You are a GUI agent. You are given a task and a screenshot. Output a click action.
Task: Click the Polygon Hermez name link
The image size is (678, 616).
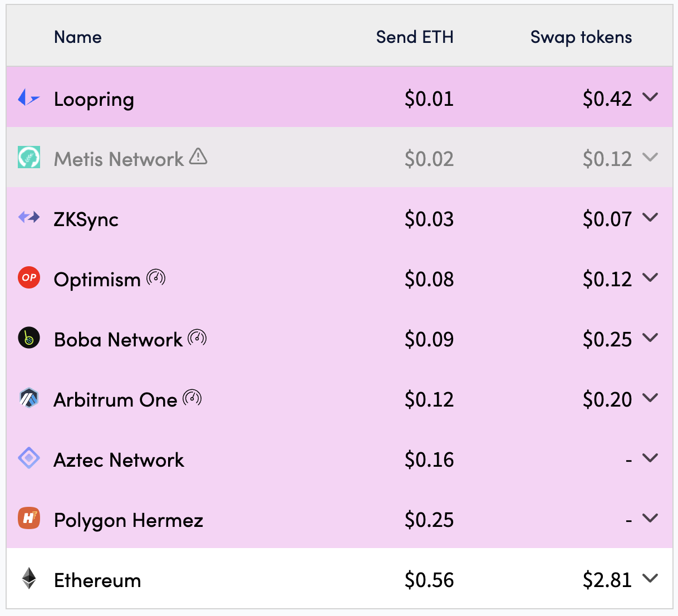tap(128, 520)
